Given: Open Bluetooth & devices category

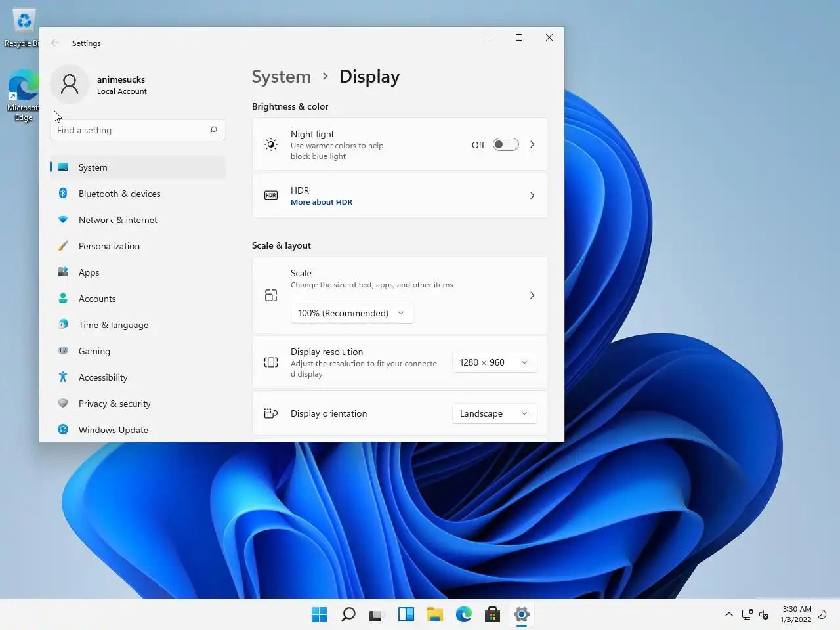Looking at the screenshot, I should (x=138, y=194).
